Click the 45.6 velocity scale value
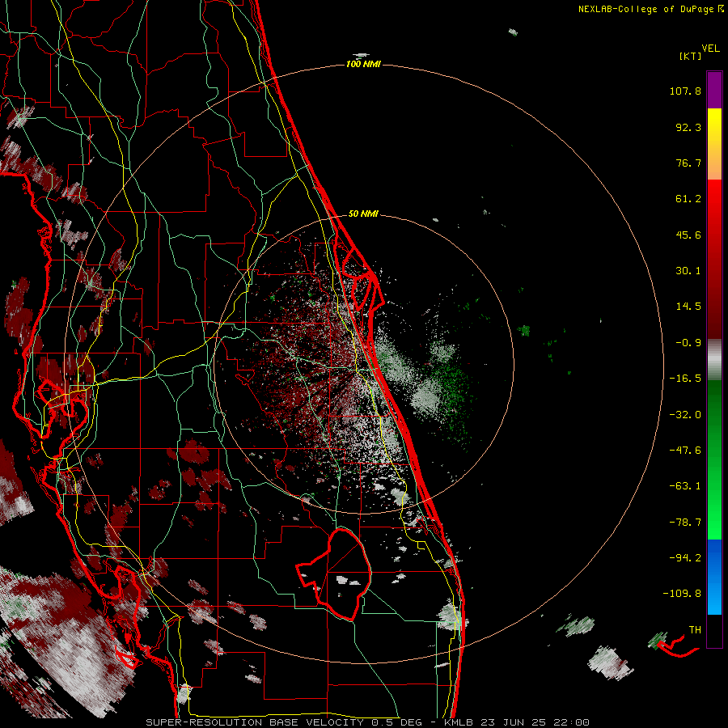The height and width of the screenshot is (728, 728). (x=688, y=235)
